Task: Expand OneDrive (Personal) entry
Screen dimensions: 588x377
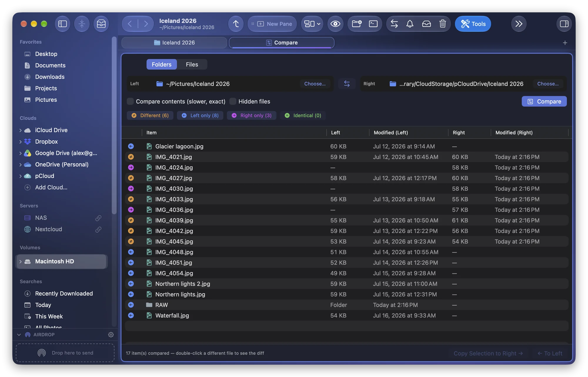Action: pyautogui.click(x=21, y=165)
